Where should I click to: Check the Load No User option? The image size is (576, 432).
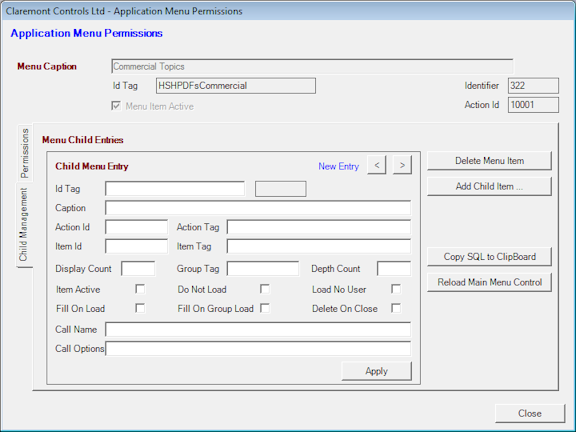coord(396,289)
